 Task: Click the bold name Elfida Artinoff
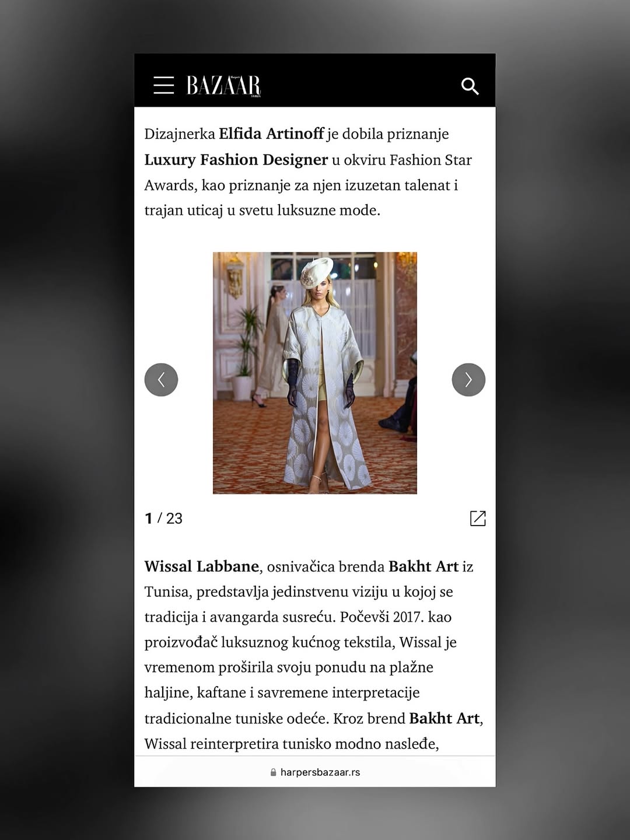pyautogui.click(x=271, y=134)
